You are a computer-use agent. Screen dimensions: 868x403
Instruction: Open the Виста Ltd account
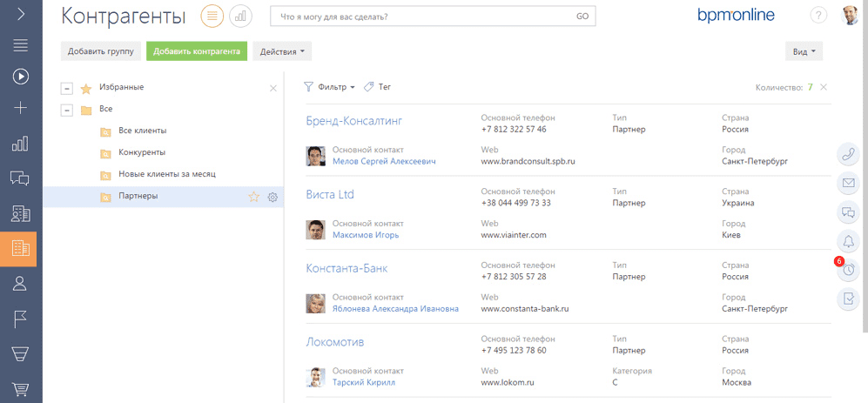tap(330, 194)
